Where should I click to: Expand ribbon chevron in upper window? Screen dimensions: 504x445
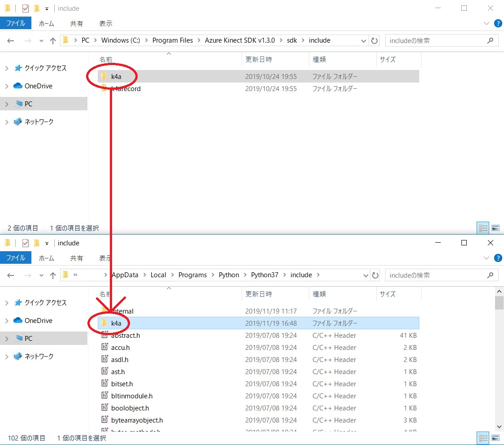coord(487,23)
